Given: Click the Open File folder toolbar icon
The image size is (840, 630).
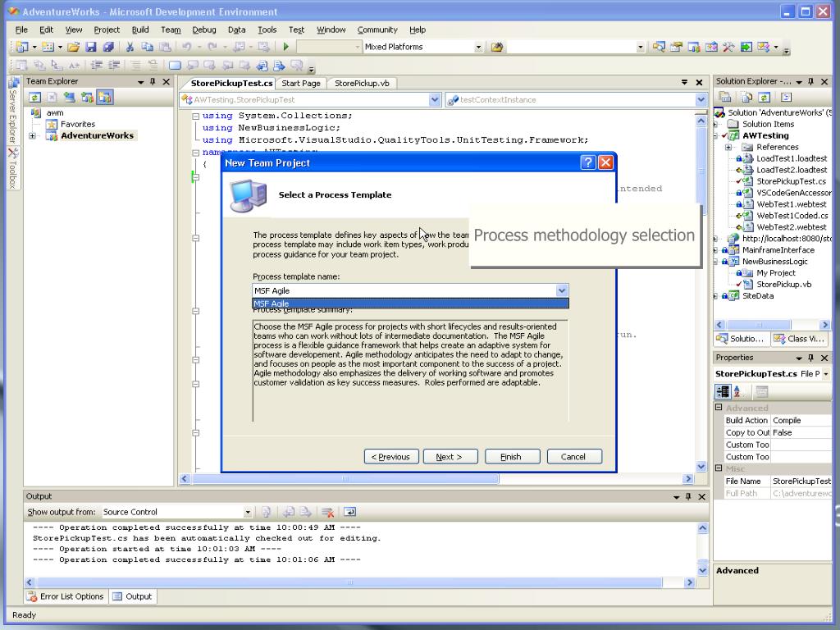Looking at the screenshot, I should [73, 47].
